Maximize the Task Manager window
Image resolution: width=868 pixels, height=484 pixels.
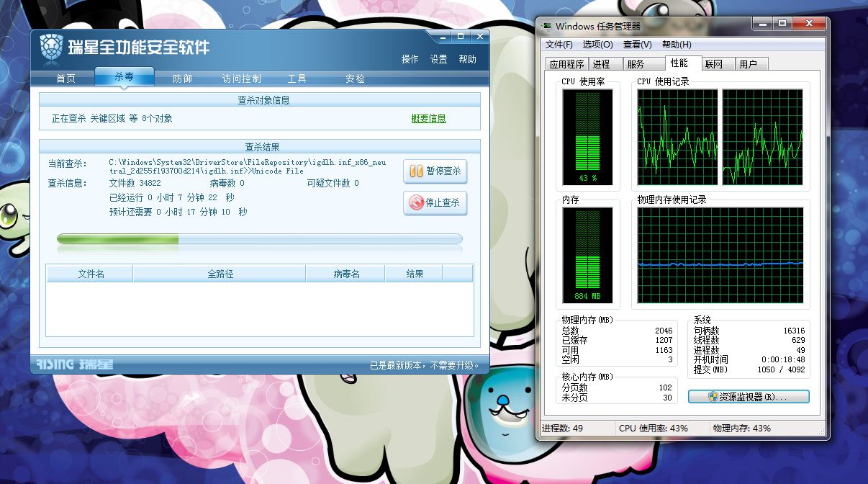tap(782, 24)
